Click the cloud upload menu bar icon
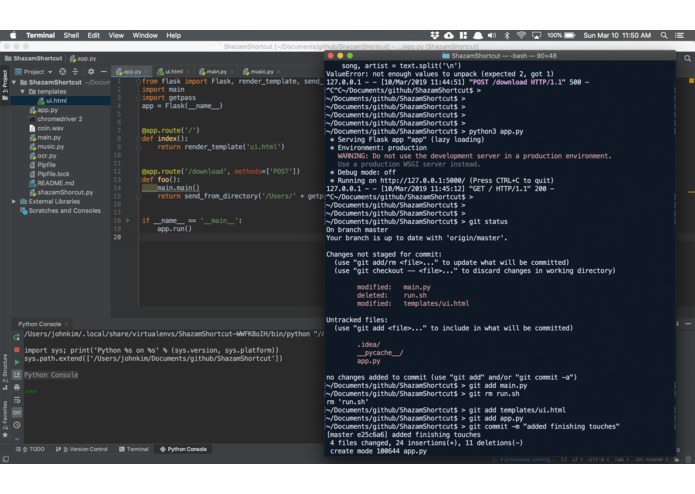Screen dimensions: 695x494 [449, 35]
